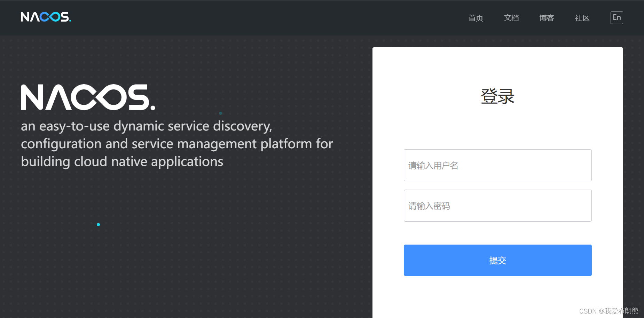Open the 首页 nav link
Screen dimensions: 644x318
point(476,18)
